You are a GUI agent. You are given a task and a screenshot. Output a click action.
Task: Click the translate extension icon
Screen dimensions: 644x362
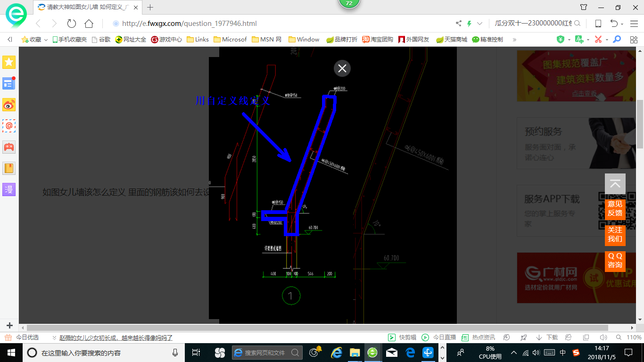(579, 40)
